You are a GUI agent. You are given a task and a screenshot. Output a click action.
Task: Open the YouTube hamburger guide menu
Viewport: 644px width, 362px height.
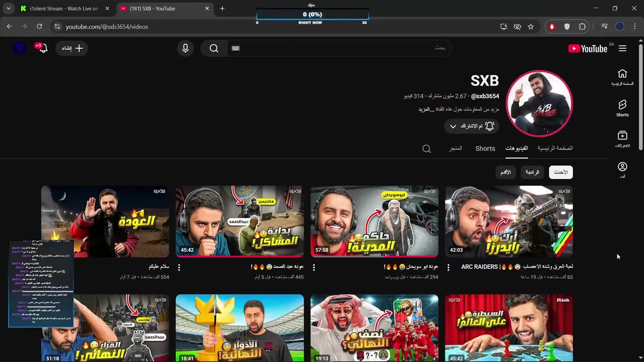pos(622,48)
